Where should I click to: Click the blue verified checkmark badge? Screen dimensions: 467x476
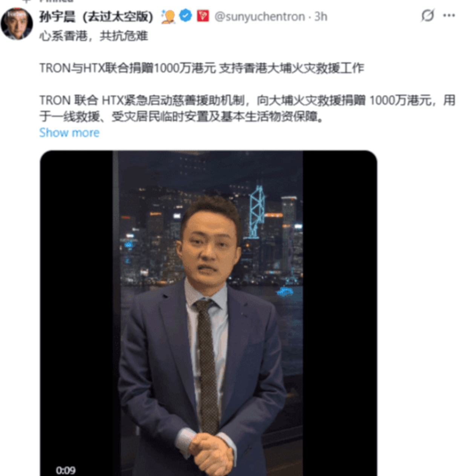click(185, 16)
